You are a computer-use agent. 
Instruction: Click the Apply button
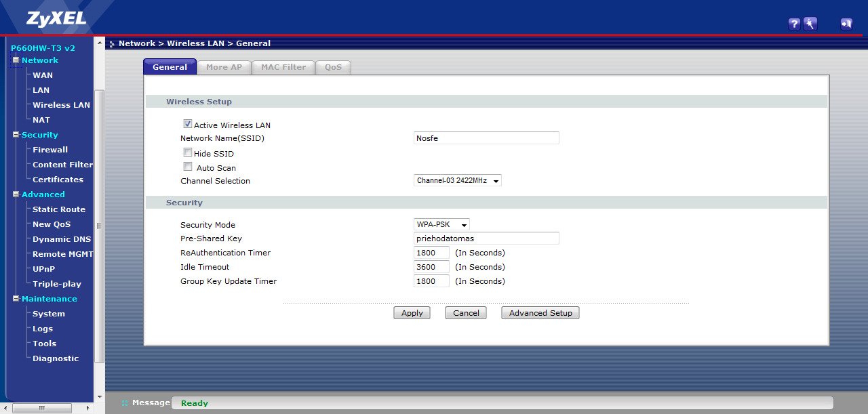[412, 313]
